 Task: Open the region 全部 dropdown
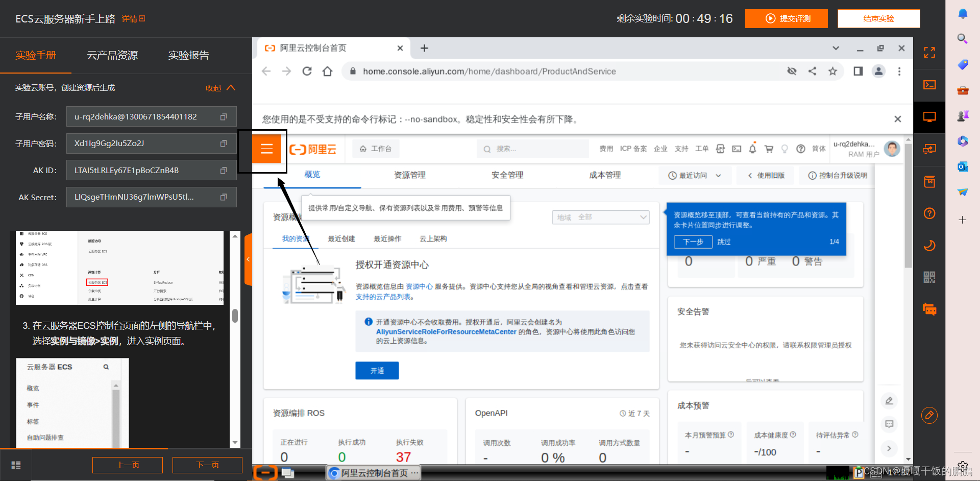pos(600,217)
